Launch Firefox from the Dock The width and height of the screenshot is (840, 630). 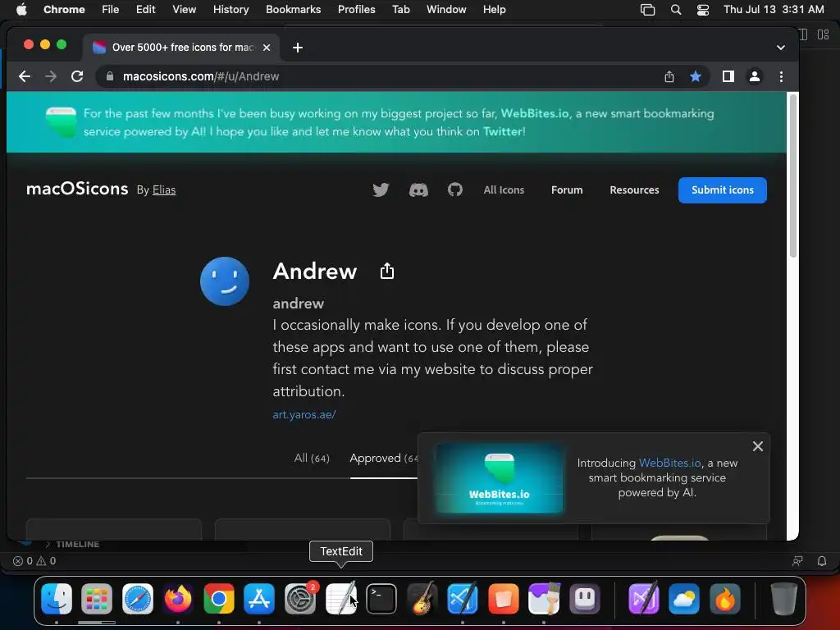pos(178,599)
